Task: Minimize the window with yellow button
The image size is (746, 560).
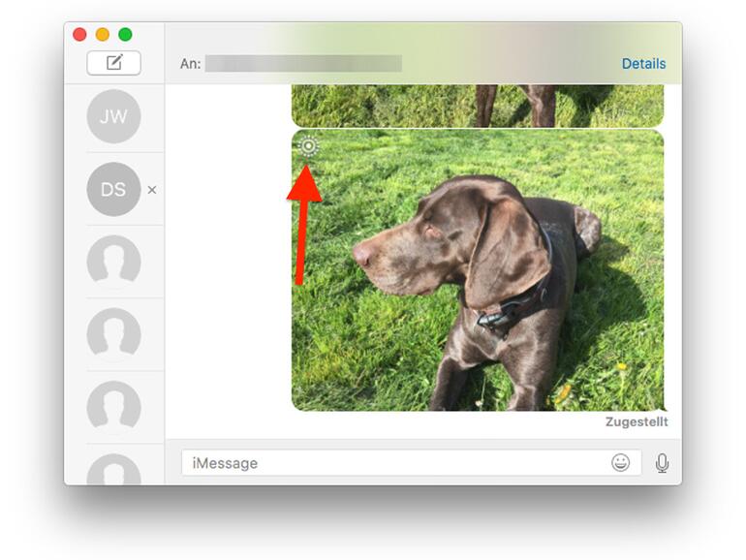Action: (x=103, y=34)
